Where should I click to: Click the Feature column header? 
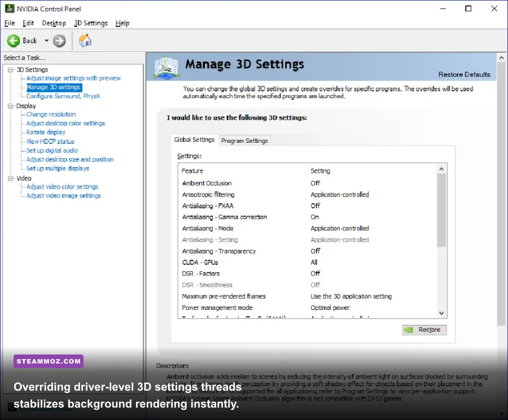242,171
